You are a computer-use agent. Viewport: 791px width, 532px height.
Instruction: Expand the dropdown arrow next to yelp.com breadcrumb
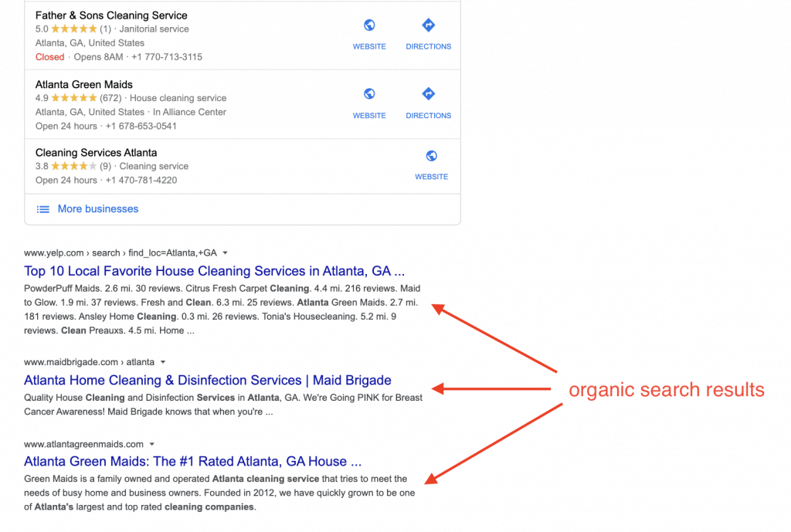[x=224, y=252]
